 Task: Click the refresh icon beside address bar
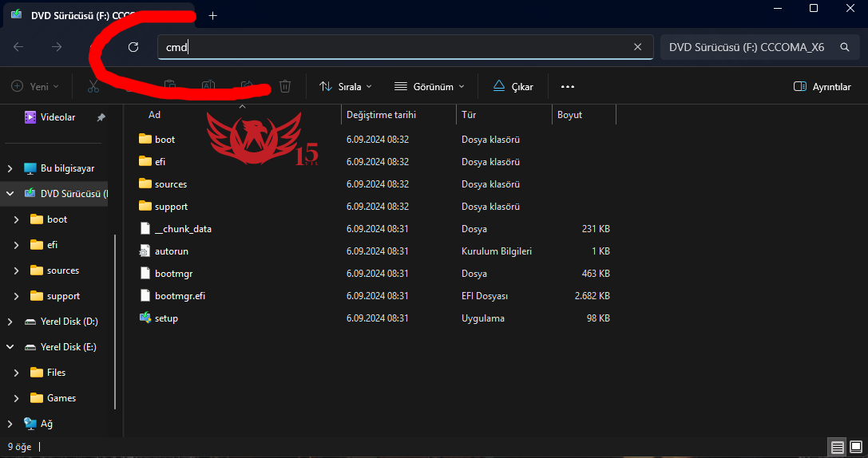coord(133,47)
